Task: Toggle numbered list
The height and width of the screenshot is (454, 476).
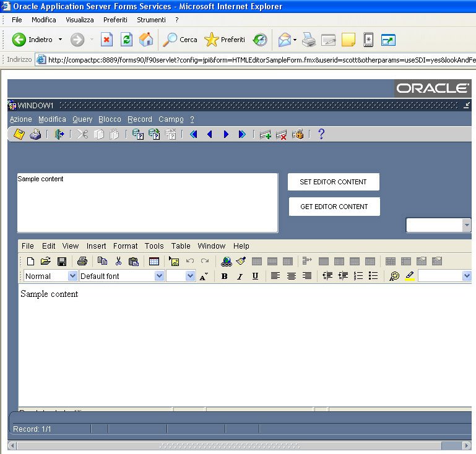Action: coord(358,276)
